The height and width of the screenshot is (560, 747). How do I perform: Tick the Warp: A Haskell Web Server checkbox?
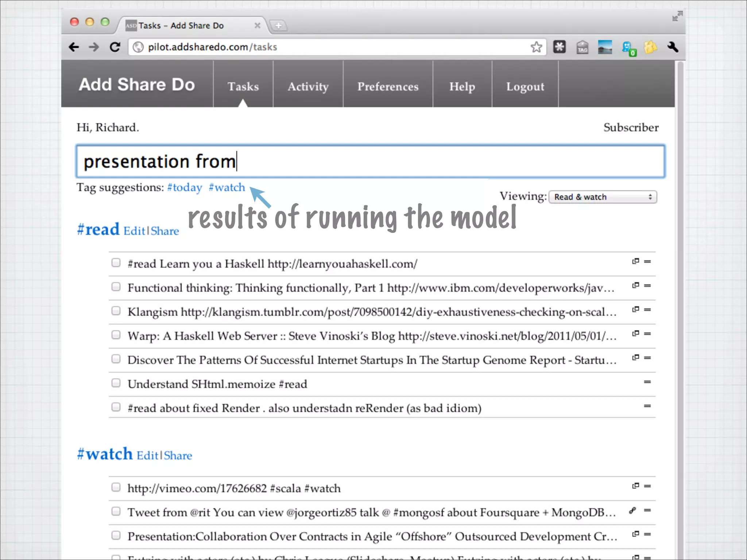pos(116,335)
